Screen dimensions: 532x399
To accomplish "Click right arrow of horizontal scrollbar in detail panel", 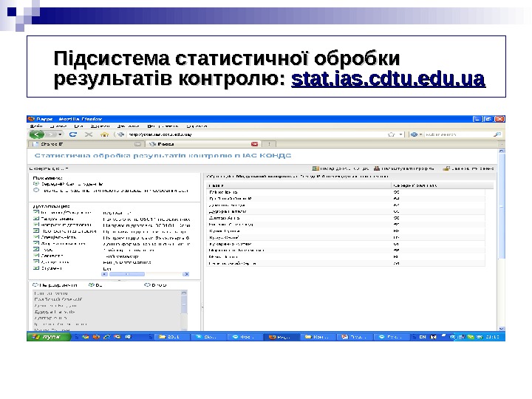I will pyautogui.click(x=185, y=274).
